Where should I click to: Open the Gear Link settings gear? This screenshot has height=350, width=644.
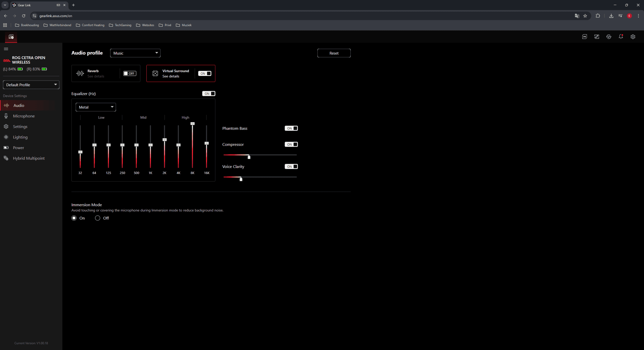click(633, 37)
